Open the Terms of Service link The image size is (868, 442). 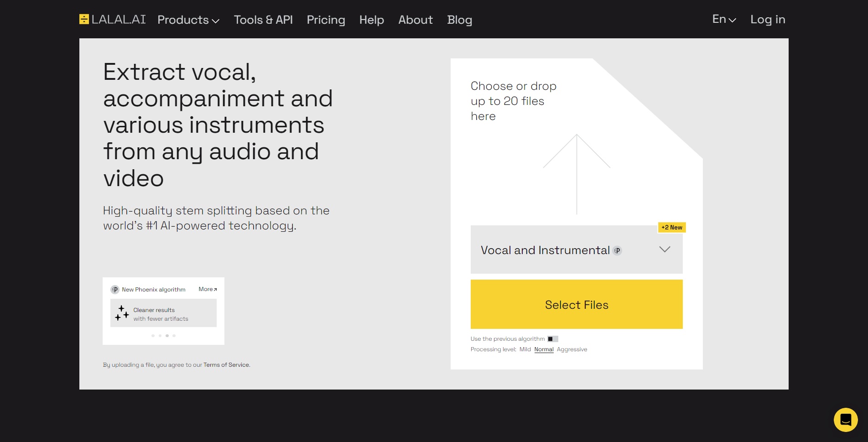[227, 365]
